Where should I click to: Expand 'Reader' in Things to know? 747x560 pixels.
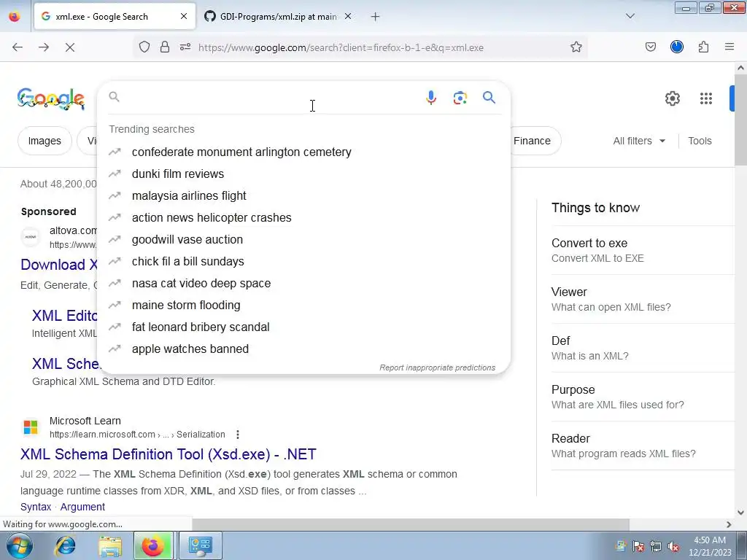pyautogui.click(x=643, y=446)
